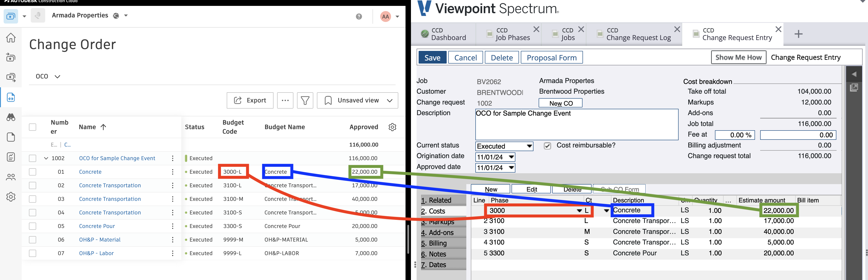Check the box for row 07 OH&P - Labor

pos(32,253)
